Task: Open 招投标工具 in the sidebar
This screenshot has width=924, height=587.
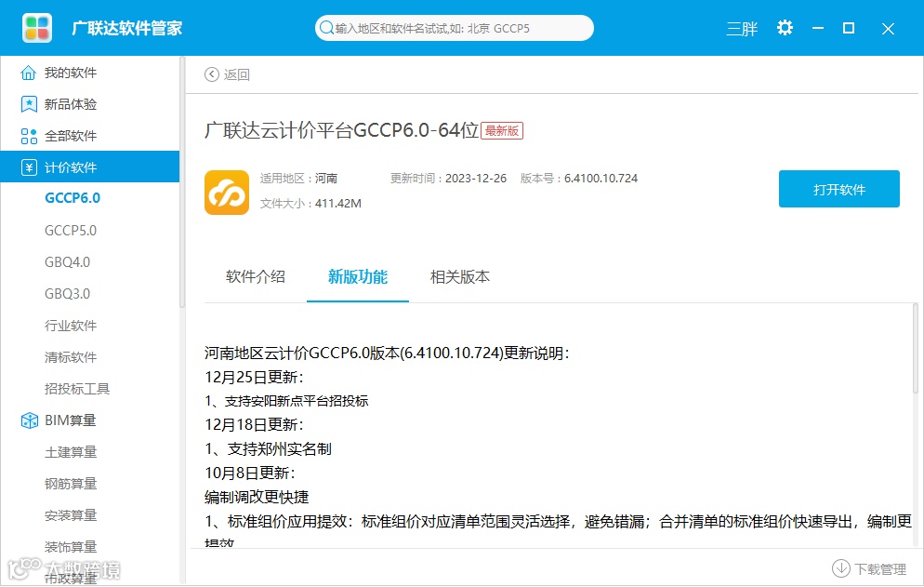Action: click(x=77, y=389)
